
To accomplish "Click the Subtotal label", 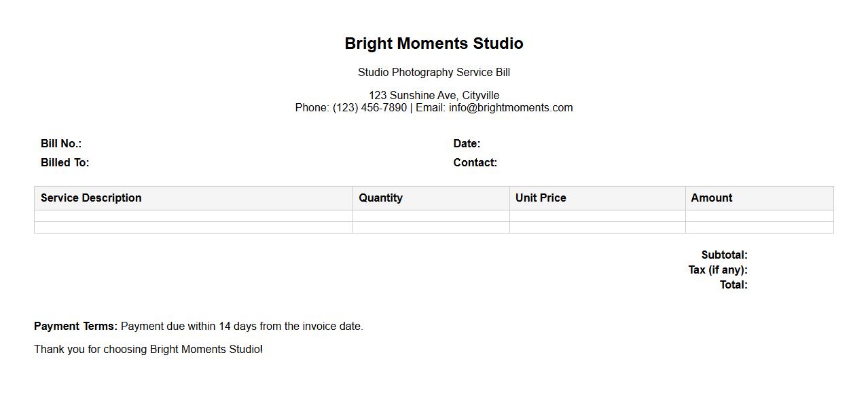I will point(724,255).
